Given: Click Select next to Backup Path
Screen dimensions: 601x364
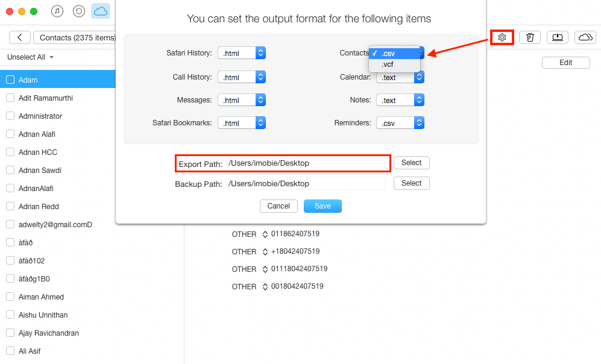Looking at the screenshot, I should pos(411,183).
